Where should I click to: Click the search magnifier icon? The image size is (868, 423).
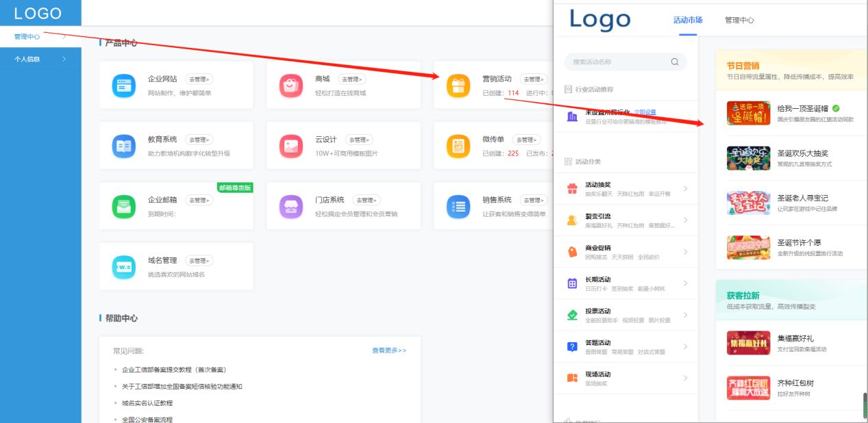click(675, 62)
